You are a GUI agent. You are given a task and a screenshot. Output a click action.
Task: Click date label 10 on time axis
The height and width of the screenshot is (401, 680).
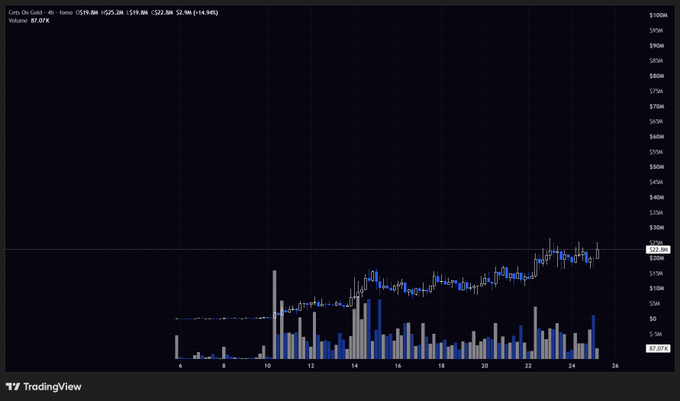coord(268,366)
